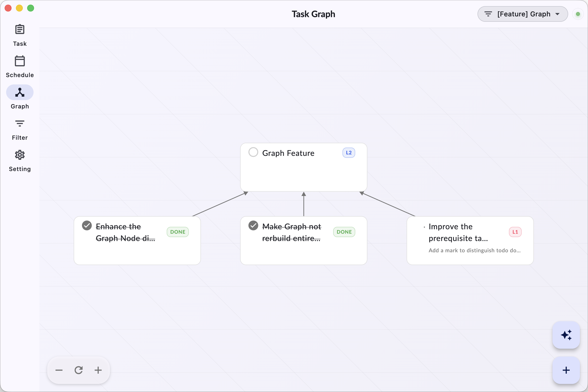Uncheck the Make Graph not rebuild task

(x=253, y=225)
